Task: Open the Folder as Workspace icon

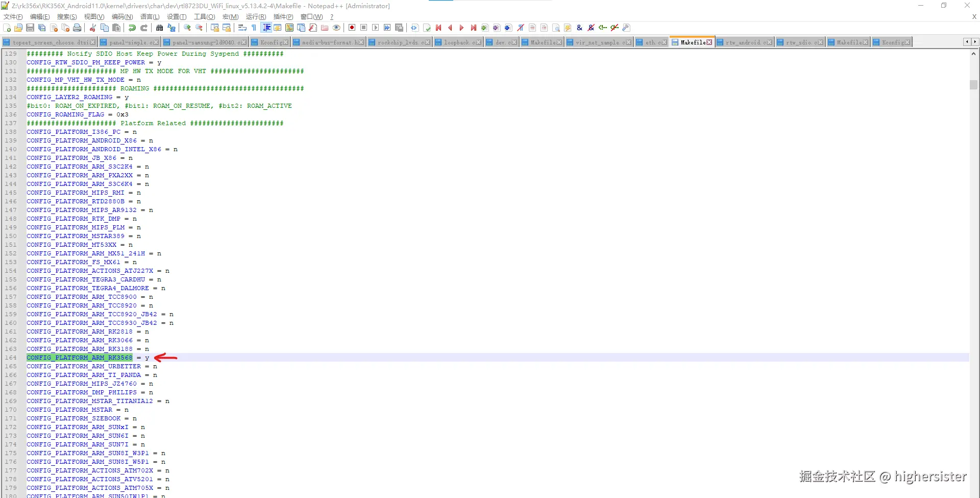Action: 325,28
